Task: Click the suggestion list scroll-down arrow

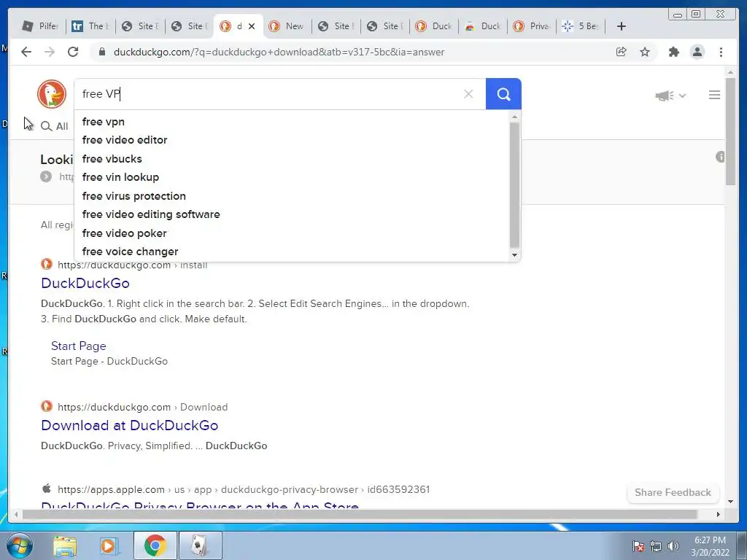Action: tap(514, 255)
